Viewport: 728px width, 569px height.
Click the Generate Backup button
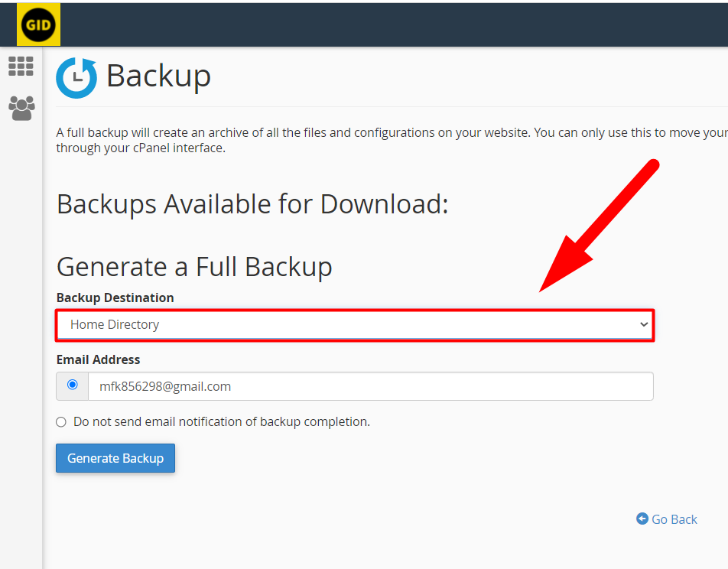tap(115, 458)
